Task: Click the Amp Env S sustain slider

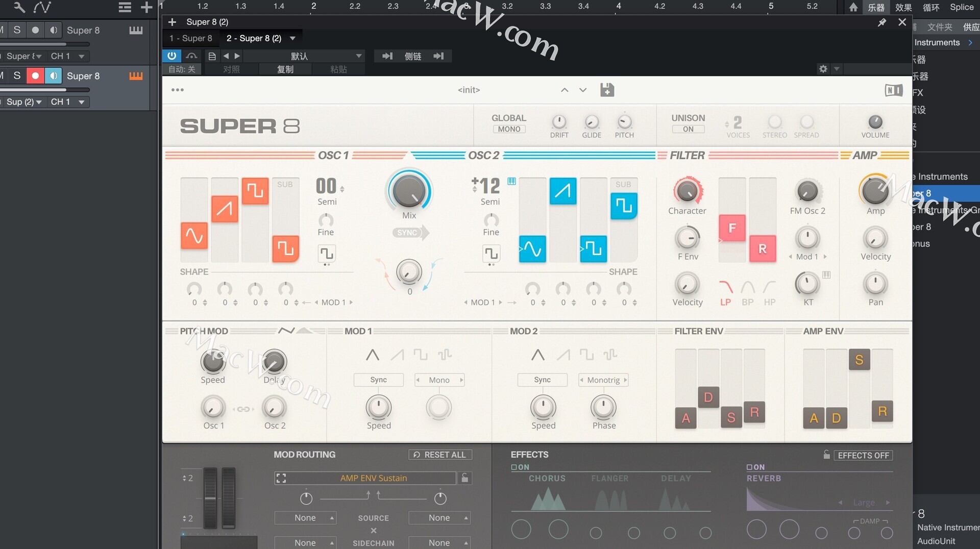Action: coord(860,360)
